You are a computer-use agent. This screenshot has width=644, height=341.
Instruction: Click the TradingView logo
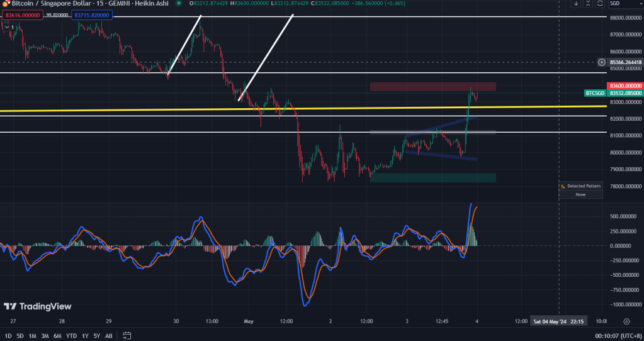pyautogui.click(x=37, y=306)
